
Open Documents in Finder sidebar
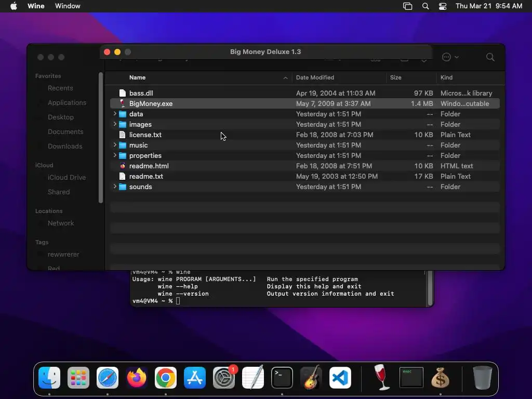pos(65,131)
